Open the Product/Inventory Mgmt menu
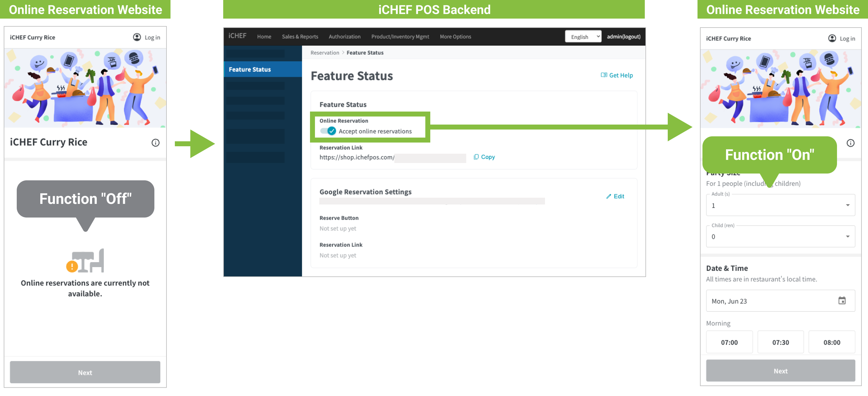 click(400, 37)
